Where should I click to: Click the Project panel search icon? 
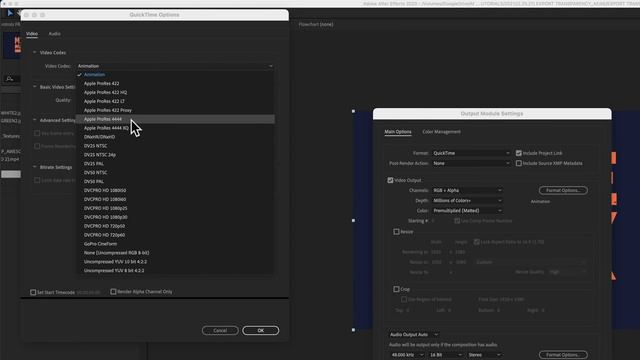tap(10, 78)
